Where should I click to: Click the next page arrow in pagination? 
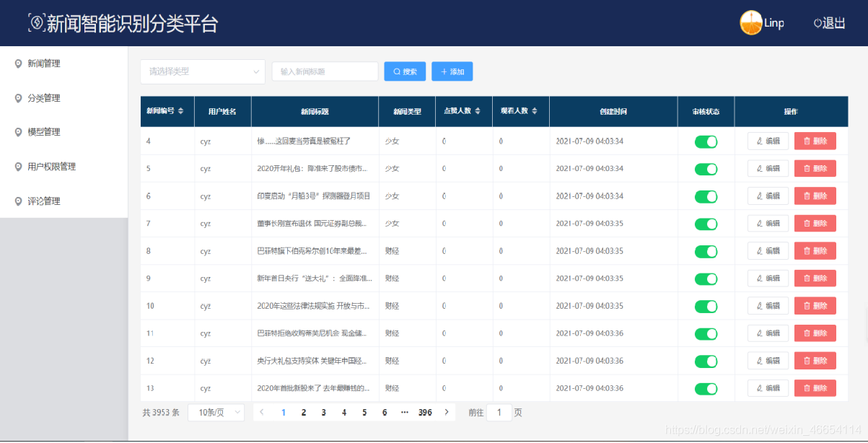pos(447,412)
